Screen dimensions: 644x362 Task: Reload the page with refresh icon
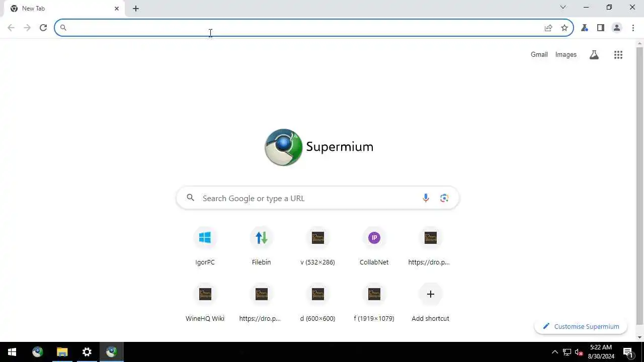pos(43,28)
